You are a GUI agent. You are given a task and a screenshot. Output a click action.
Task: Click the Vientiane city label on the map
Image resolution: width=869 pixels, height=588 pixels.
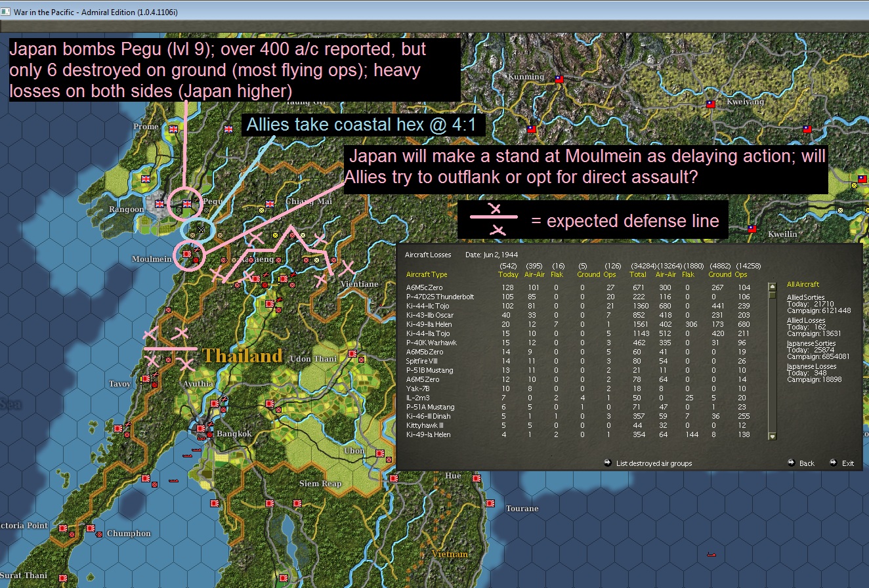pyautogui.click(x=359, y=284)
